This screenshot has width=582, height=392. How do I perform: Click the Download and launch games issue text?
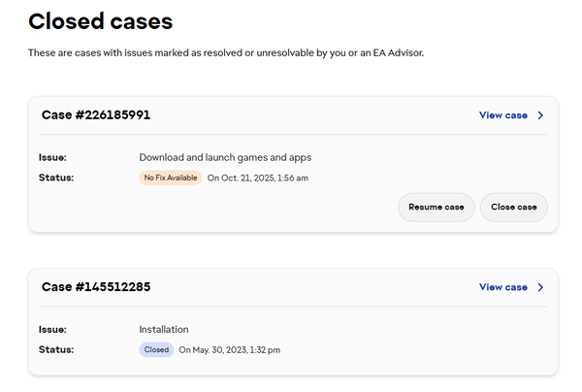(225, 157)
